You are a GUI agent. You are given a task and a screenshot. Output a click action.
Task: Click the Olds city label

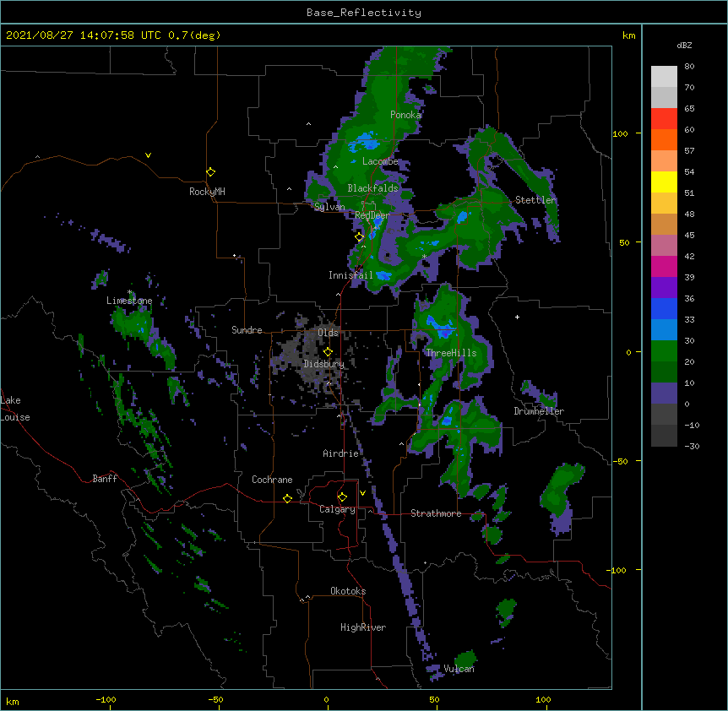pos(328,333)
